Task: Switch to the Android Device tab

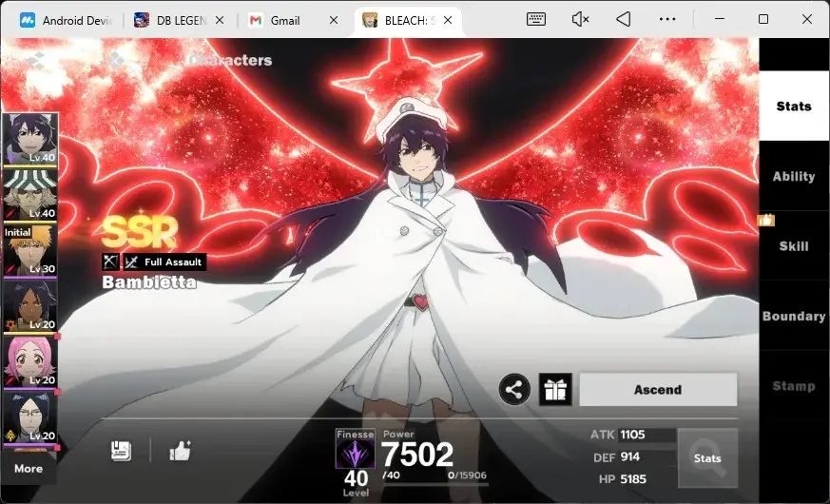Action: [66, 20]
